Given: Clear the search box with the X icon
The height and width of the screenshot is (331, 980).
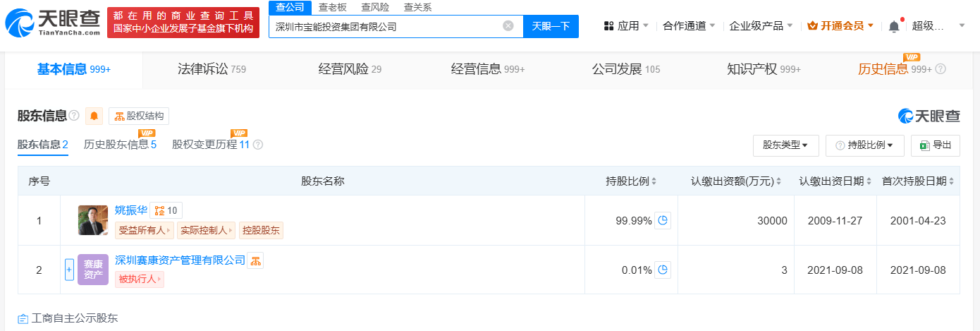Looking at the screenshot, I should (508, 26).
